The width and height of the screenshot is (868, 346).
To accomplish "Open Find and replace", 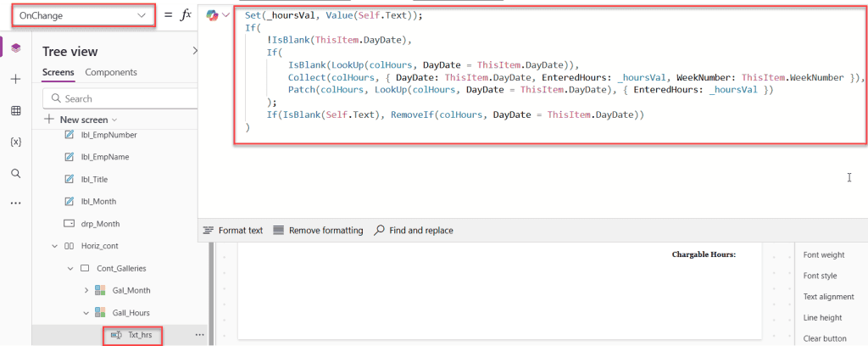I will pos(414,231).
